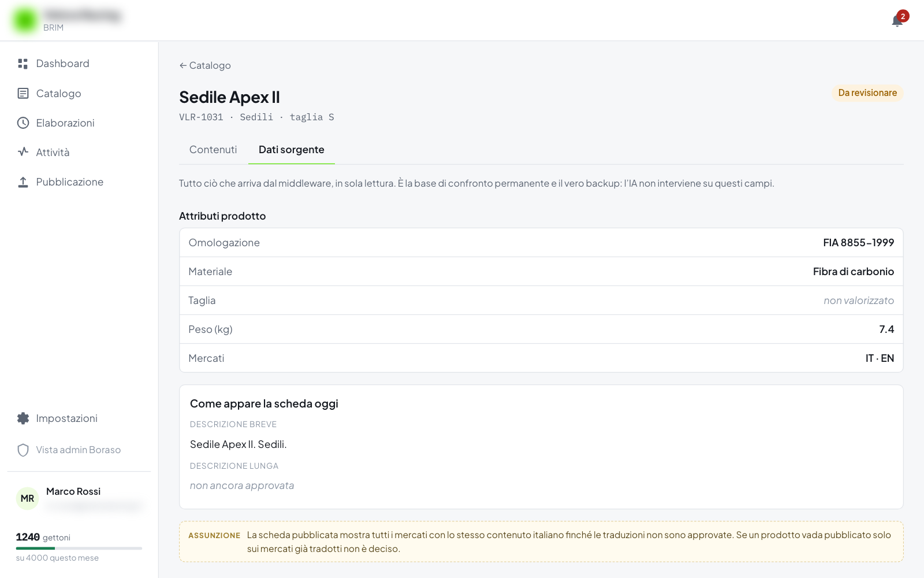Image resolution: width=924 pixels, height=578 pixels.
Task: Click the MR user avatar
Action: [27, 498]
